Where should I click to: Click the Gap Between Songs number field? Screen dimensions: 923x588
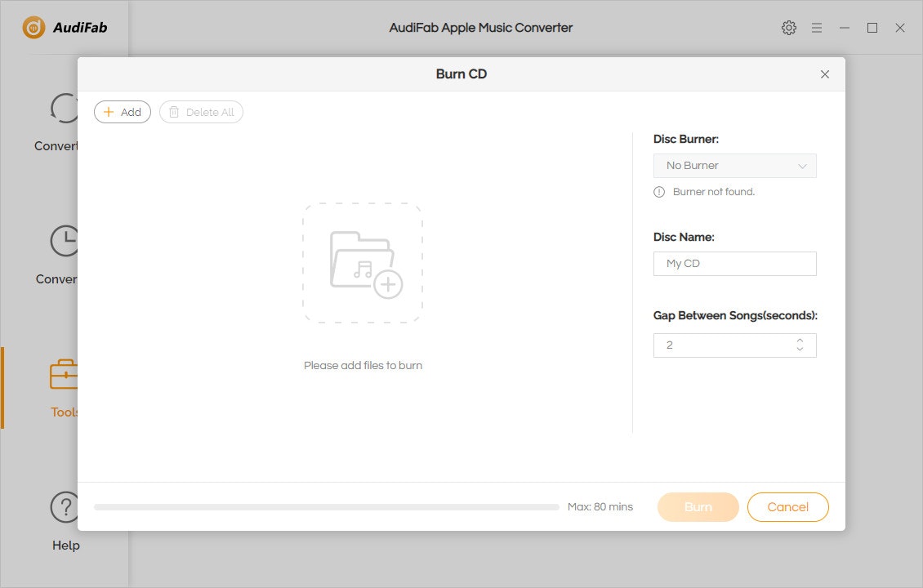(734, 345)
